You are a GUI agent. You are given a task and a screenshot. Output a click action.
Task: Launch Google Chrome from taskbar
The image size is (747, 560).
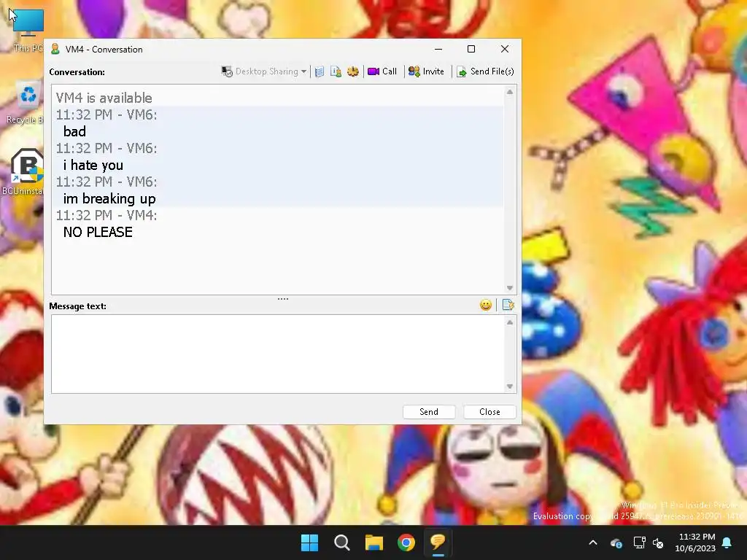(406, 542)
